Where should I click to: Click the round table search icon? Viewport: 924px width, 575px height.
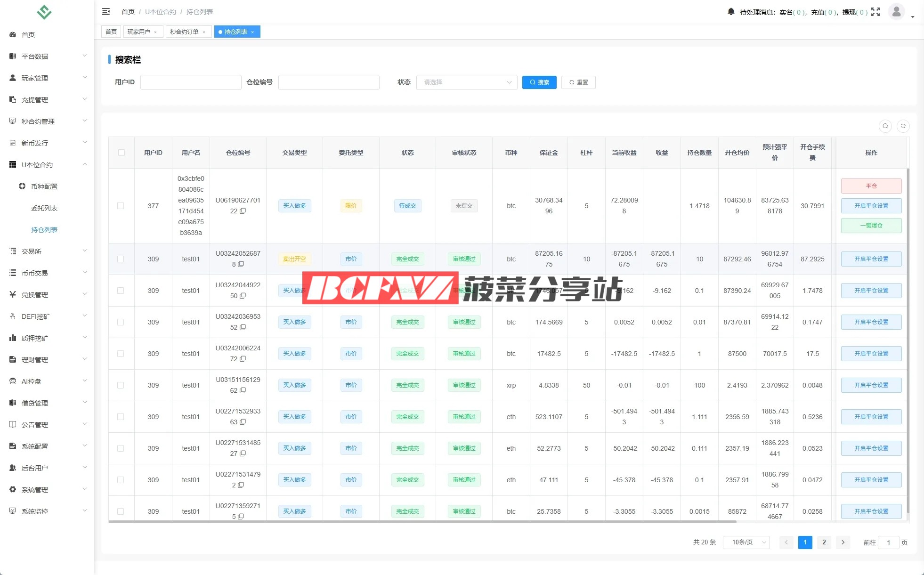(885, 126)
